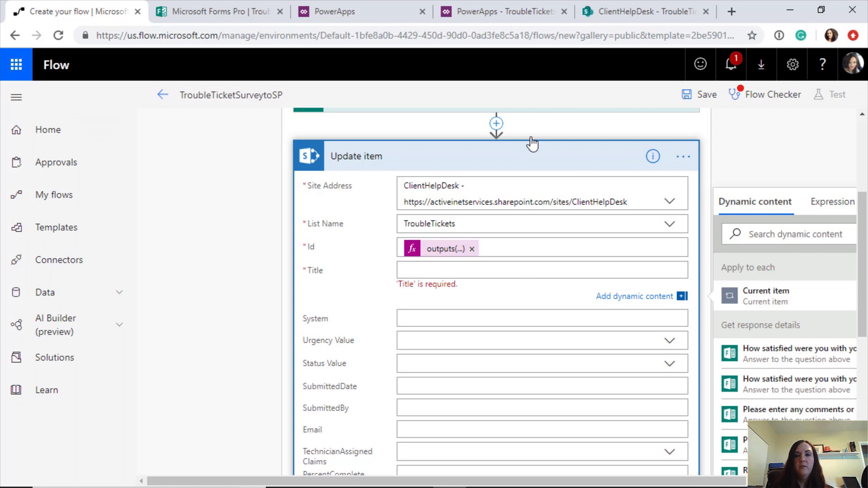This screenshot has height=488, width=868.
Task: Click the Test button
Action: (x=830, y=94)
